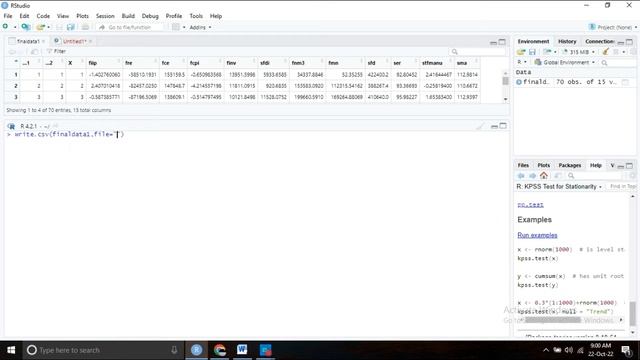The image size is (640, 360).
Task: Click the Help home icon
Action: click(x=544, y=176)
